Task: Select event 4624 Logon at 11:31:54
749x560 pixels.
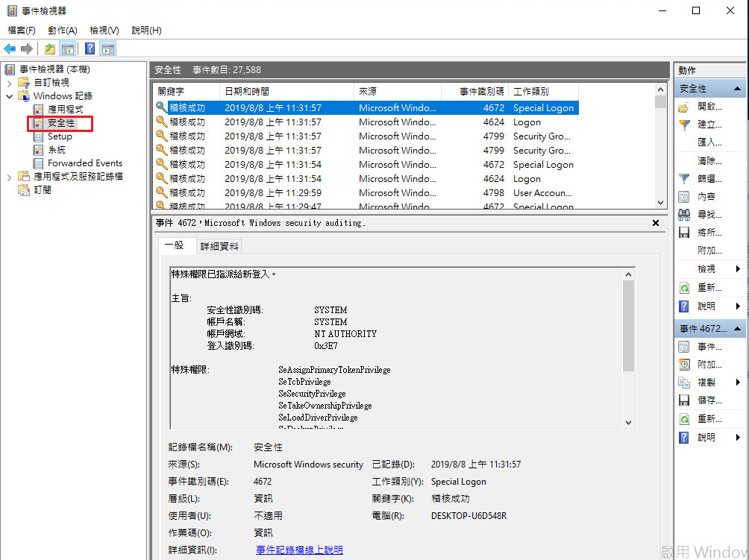Action: click(366, 179)
